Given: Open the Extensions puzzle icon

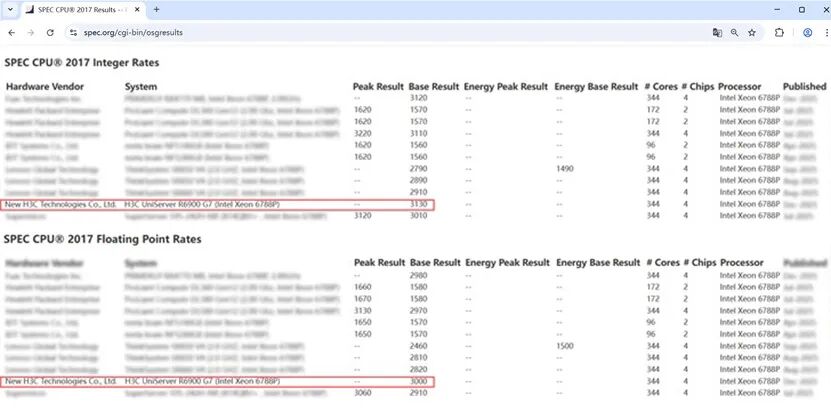Looking at the screenshot, I should tap(779, 33).
